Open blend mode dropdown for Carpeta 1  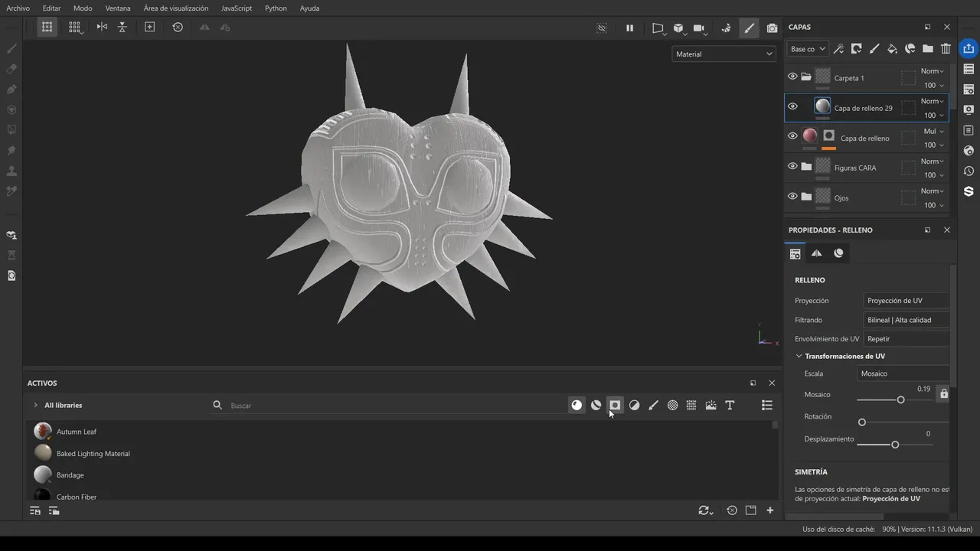tap(932, 71)
